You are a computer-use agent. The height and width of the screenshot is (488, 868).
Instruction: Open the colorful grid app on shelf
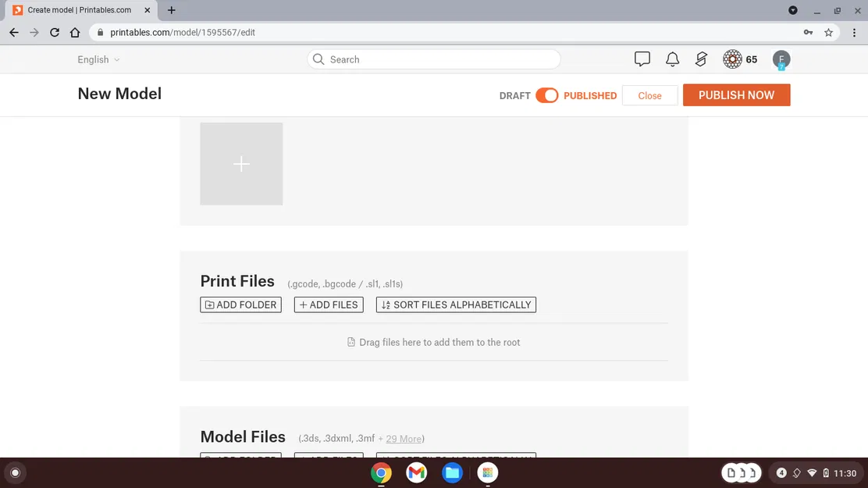coord(488,472)
